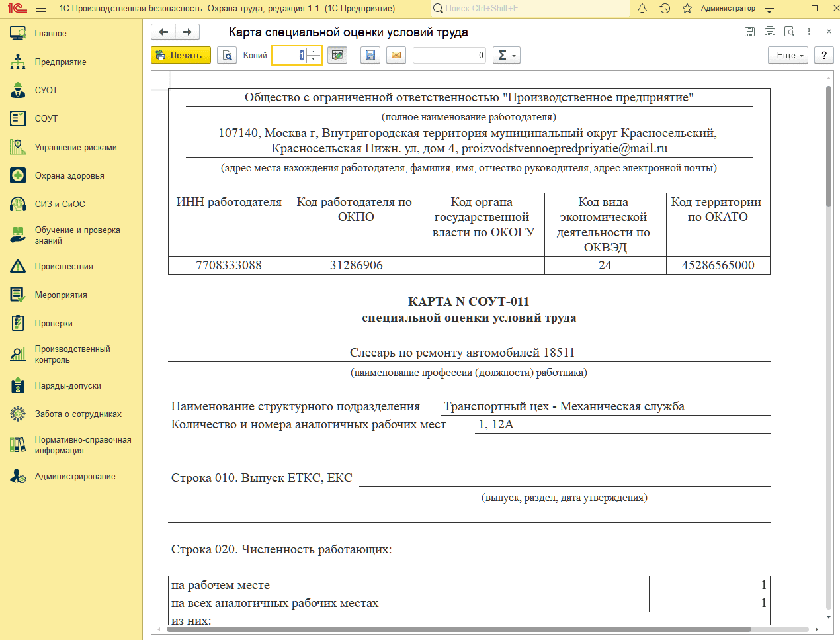Click the Копий number field
840x640 pixels.
pyautogui.click(x=290, y=55)
